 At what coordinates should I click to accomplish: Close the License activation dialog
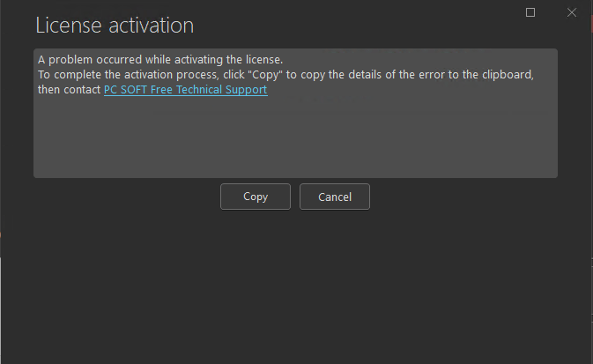point(571,12)
